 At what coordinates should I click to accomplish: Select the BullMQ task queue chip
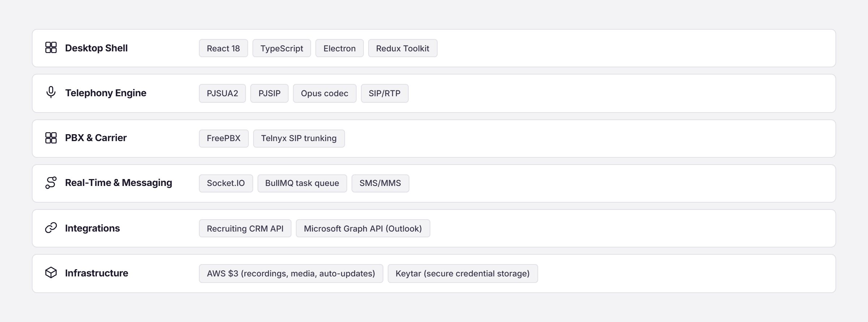point(302,183)
